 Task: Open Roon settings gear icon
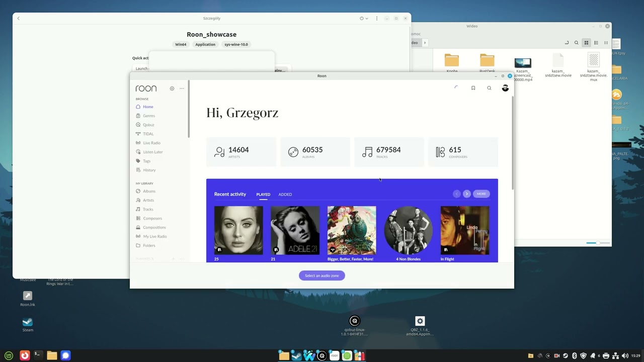coord(172,88)
